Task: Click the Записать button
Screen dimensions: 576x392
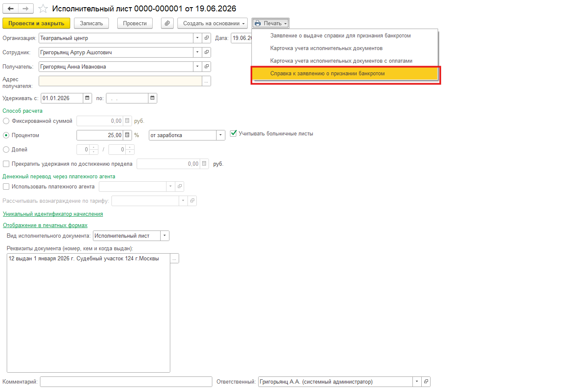Action: (x=91, y=23)
